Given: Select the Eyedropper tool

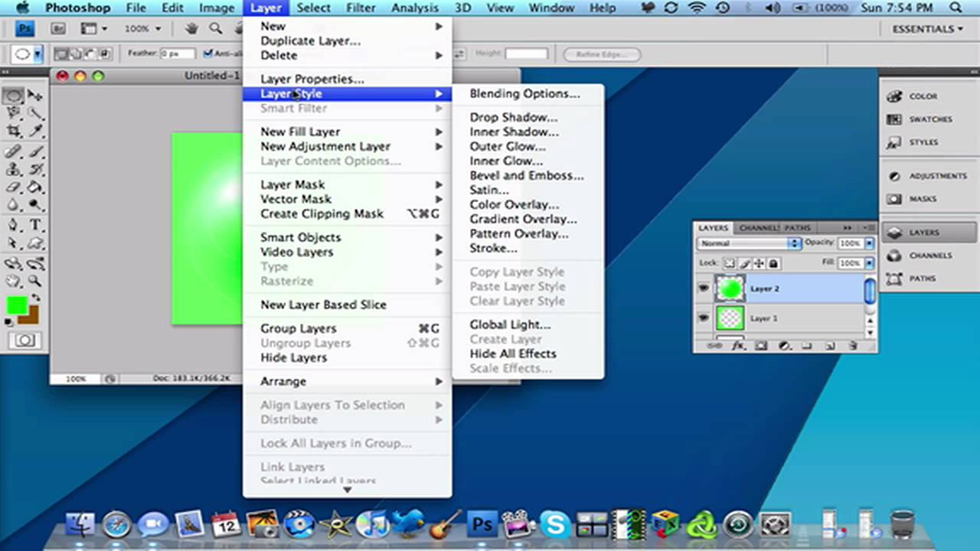Looking at the screenshot, I should [35, 131].
